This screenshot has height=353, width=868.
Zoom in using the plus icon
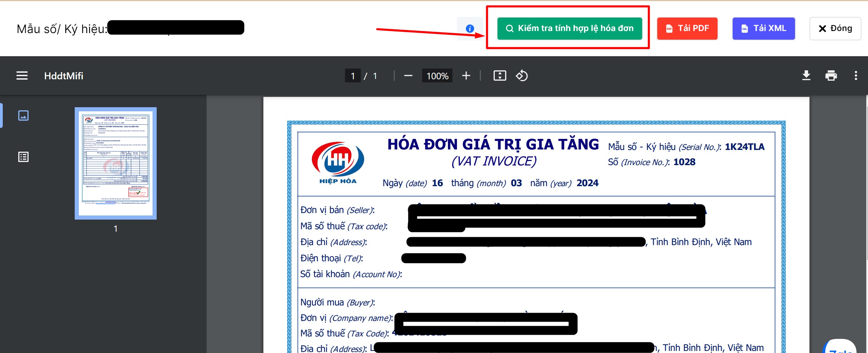[466, 75]
